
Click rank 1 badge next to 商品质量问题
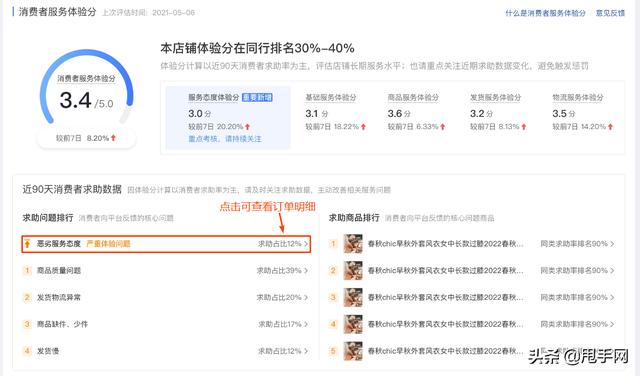(27, 270)
